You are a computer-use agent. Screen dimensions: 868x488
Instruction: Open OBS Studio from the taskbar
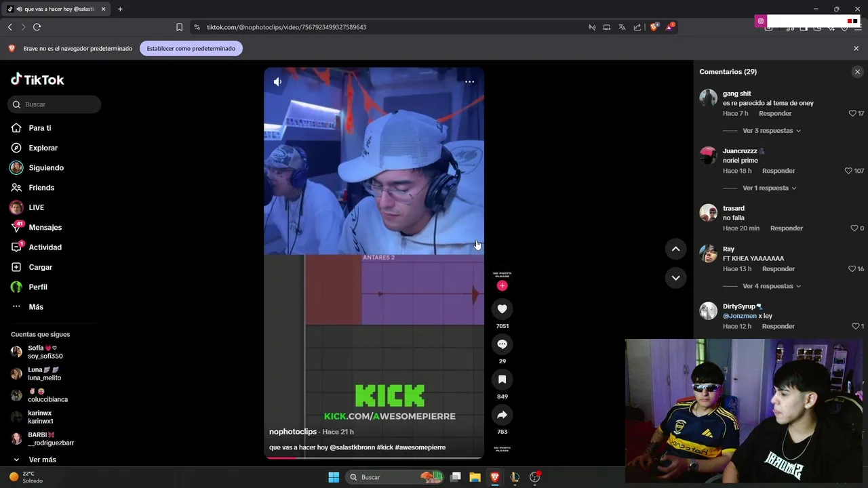point(534,477)
